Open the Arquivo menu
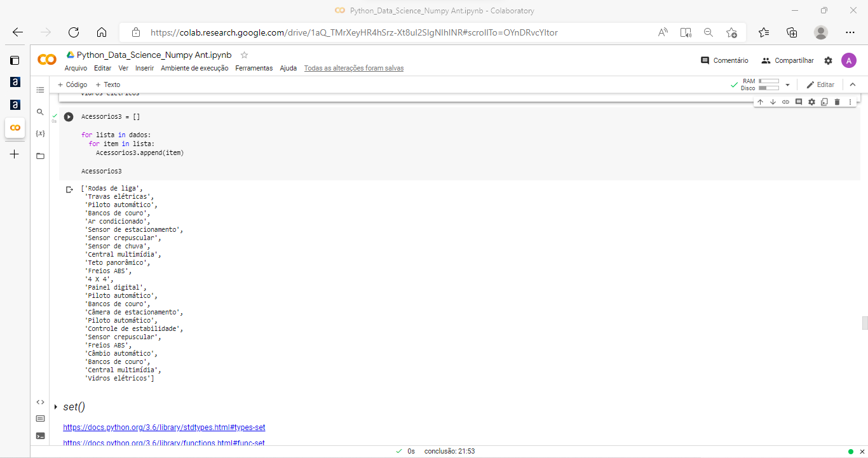Image resolution: width=868 pixels, height=458 pixels. tap(76, 68)
